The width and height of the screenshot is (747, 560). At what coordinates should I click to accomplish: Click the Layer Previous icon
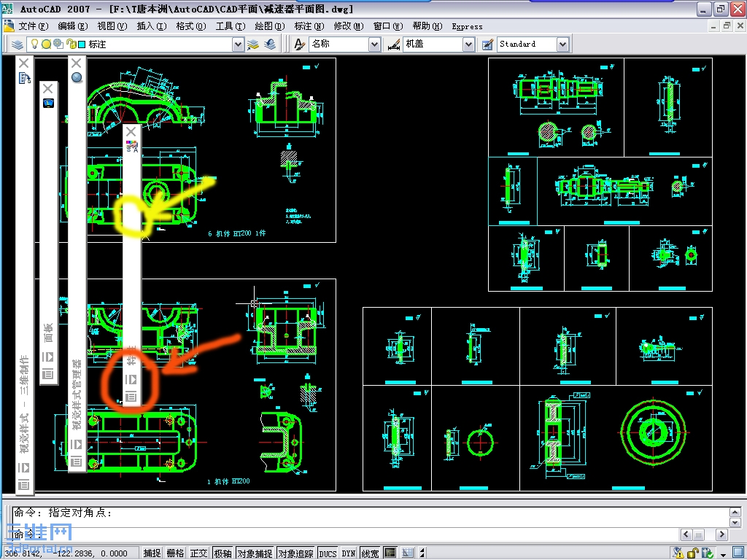[x=270, y=44]
